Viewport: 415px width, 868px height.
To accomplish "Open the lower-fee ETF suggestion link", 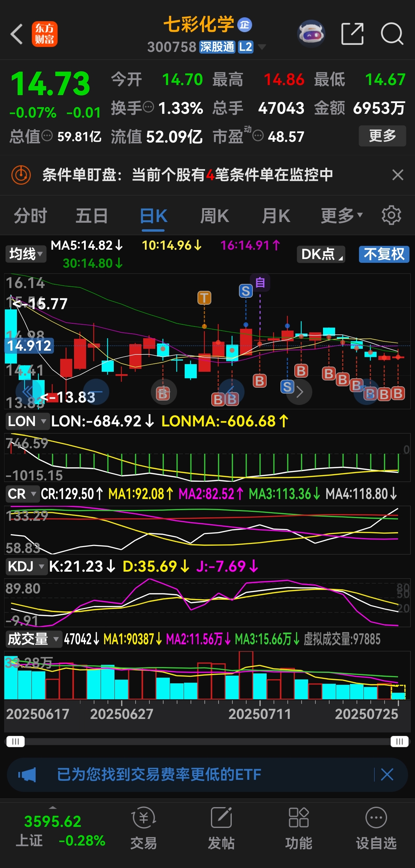I will pos(159,775).
